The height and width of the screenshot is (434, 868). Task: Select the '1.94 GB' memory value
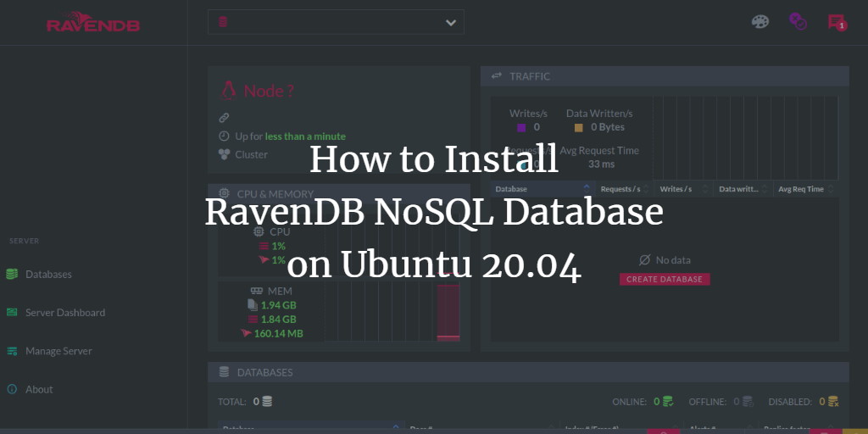pyautogui.click(x=278, y=305)
